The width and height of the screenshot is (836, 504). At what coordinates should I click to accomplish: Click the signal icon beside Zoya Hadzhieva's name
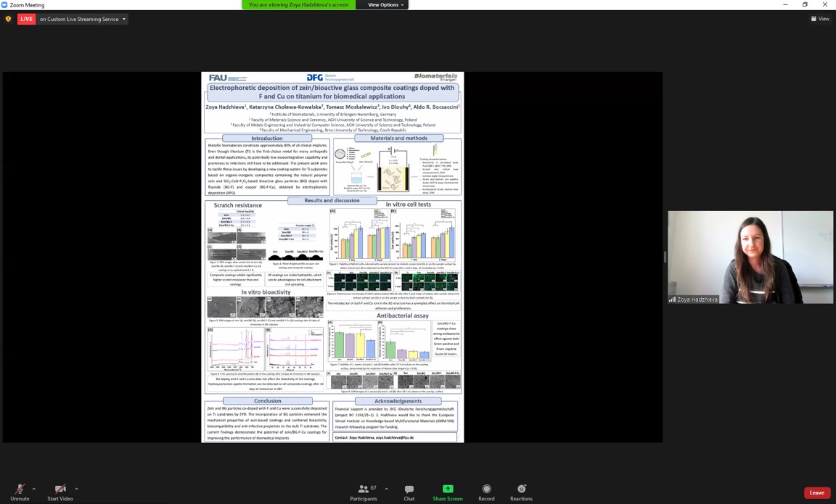672,299
